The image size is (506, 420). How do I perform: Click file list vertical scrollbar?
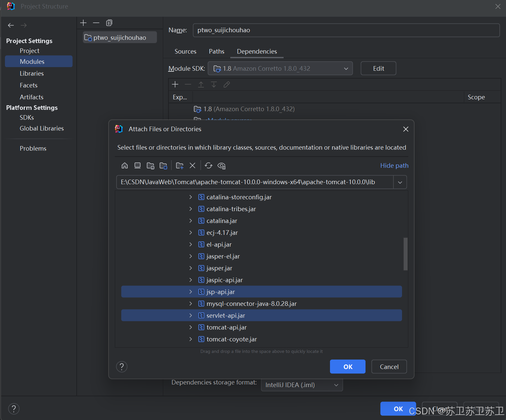(x=406, y=254)
